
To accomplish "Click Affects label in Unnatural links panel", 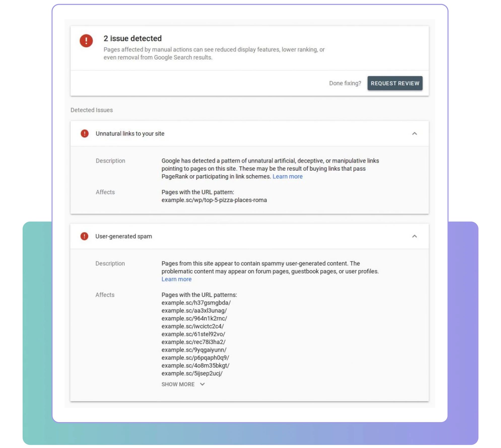I will point(105,192).
